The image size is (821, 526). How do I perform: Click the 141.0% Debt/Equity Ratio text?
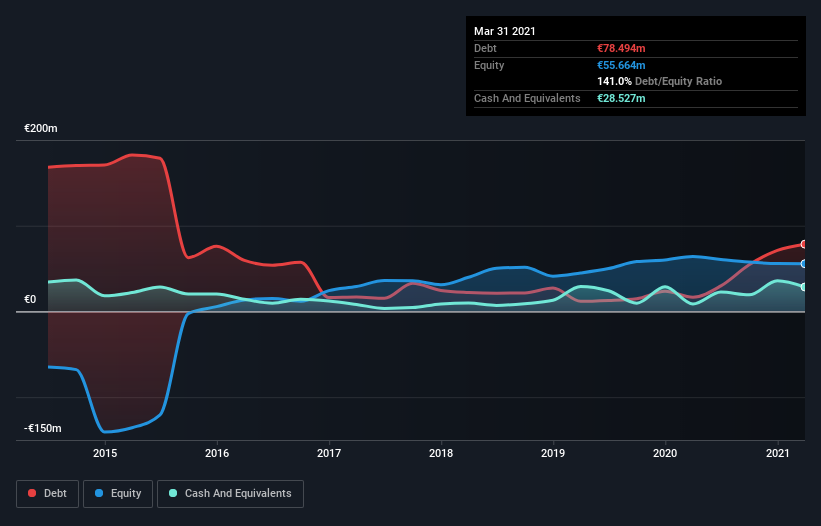(660, 81)
